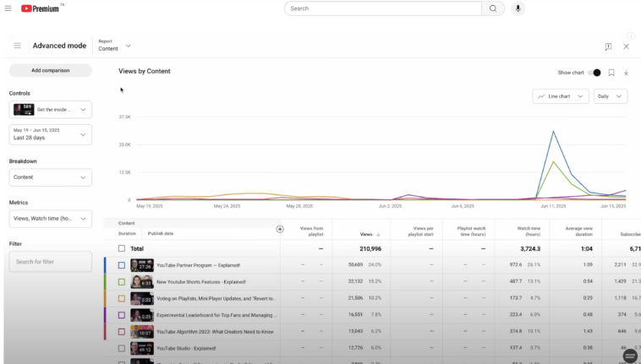Viewport: 641px width, 364px height.
Task: Click the Search for filter field
Action: [x=50, y=262]
